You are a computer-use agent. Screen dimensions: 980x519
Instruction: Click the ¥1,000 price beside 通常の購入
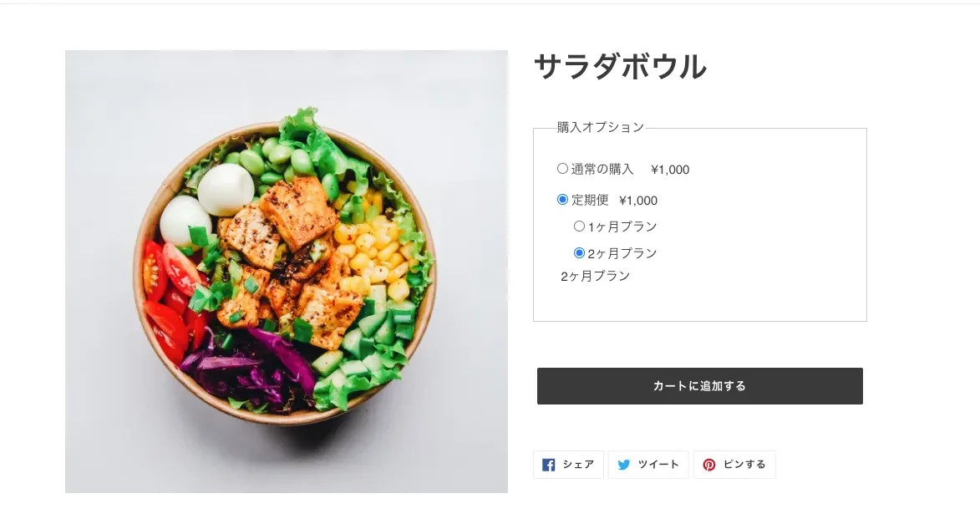[670, 170]
